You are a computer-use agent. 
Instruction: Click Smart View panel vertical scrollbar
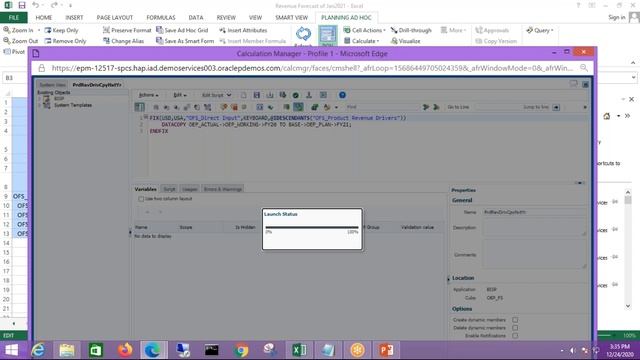628,248
